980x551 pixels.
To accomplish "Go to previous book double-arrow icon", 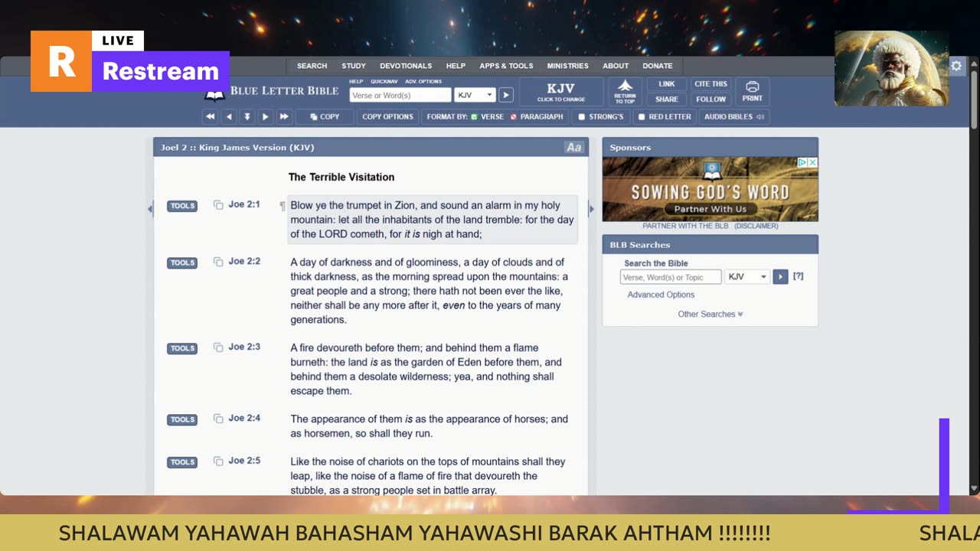I will tap(210, 117).
